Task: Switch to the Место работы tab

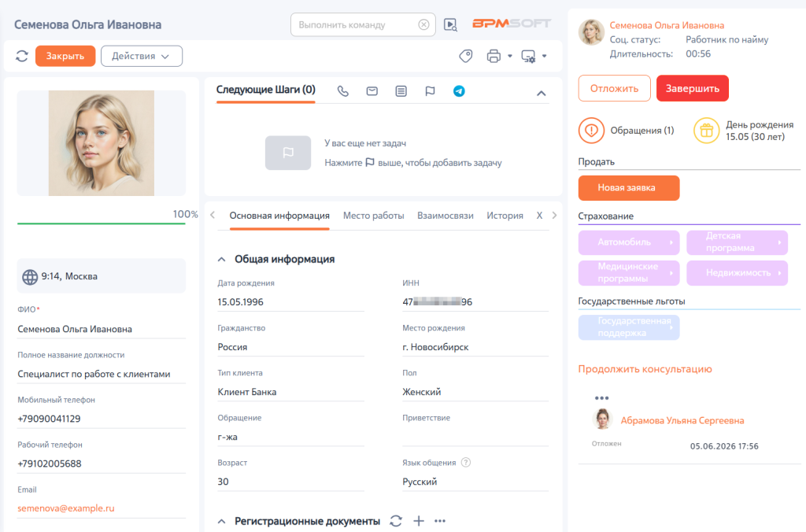Action: coord(374,216)
